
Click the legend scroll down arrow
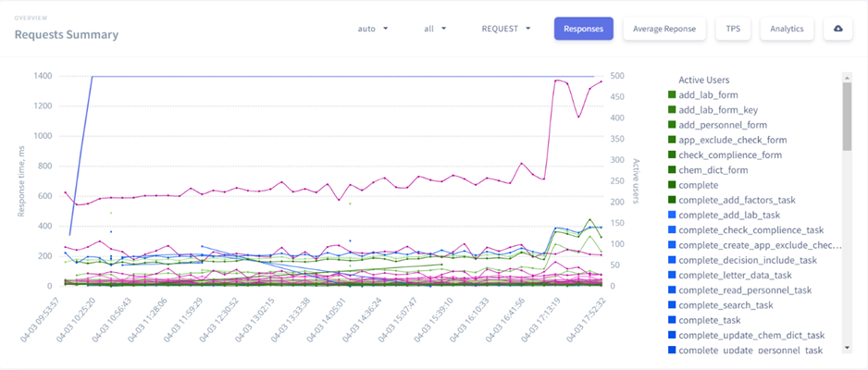(x=847, y=347)
